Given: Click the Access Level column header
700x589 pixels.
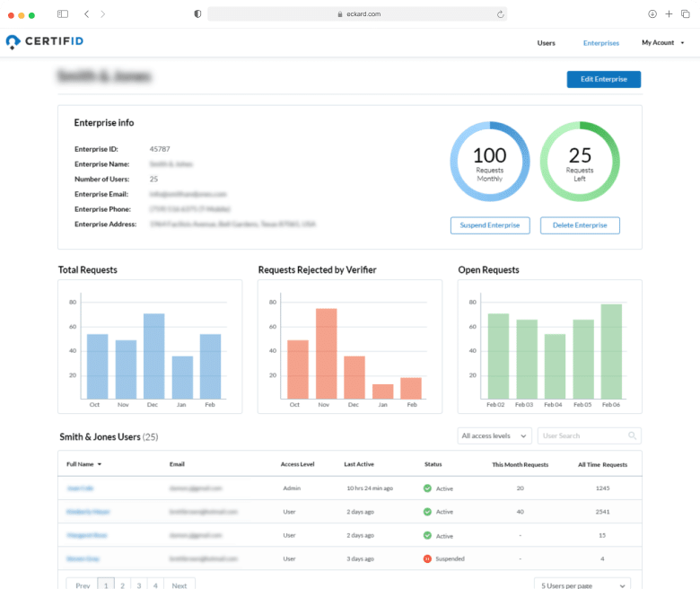Looking at the screenshot, I should coord(297,464).
